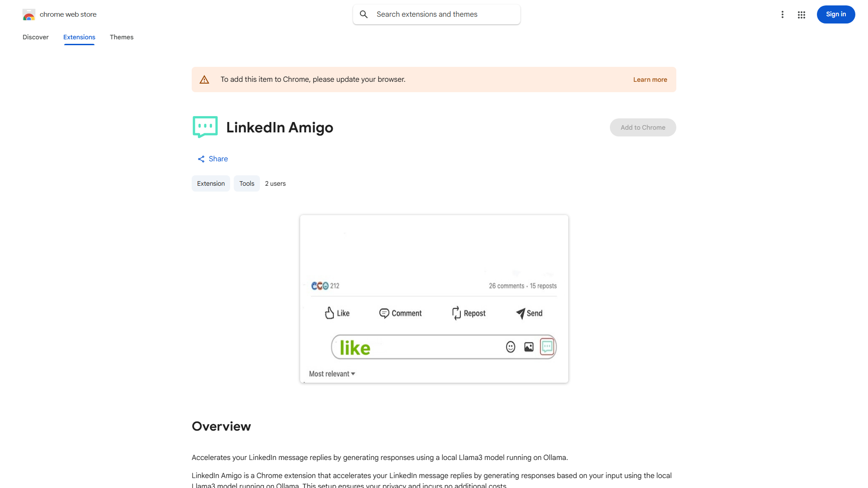Click the Chrome Web Store logo
The width and height of the screenshot is (868, 488).
pos(29,14)
